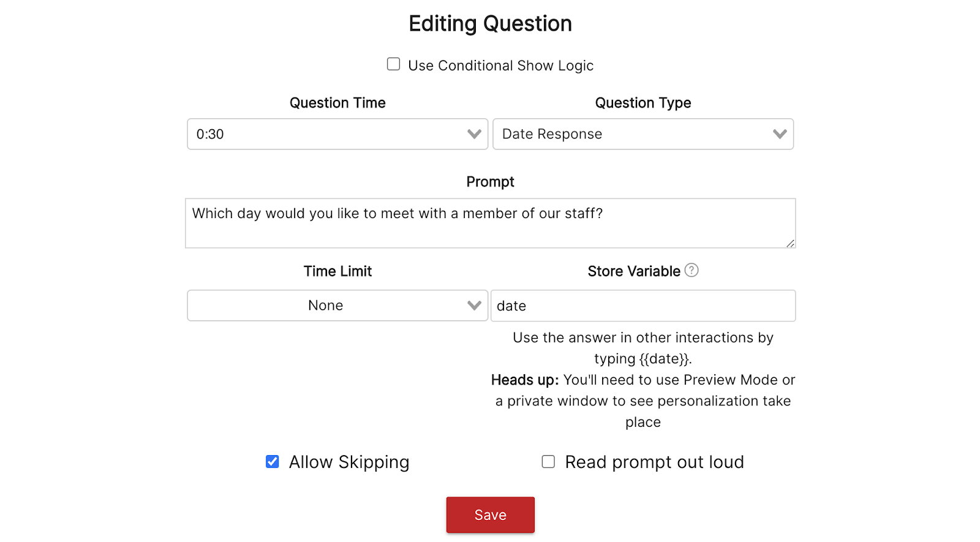The width and height of the screenshot is (980, 542).
Task: Click the 'Allow Skipping' label text
Action: pyautogui.click(x=349, y=462)
